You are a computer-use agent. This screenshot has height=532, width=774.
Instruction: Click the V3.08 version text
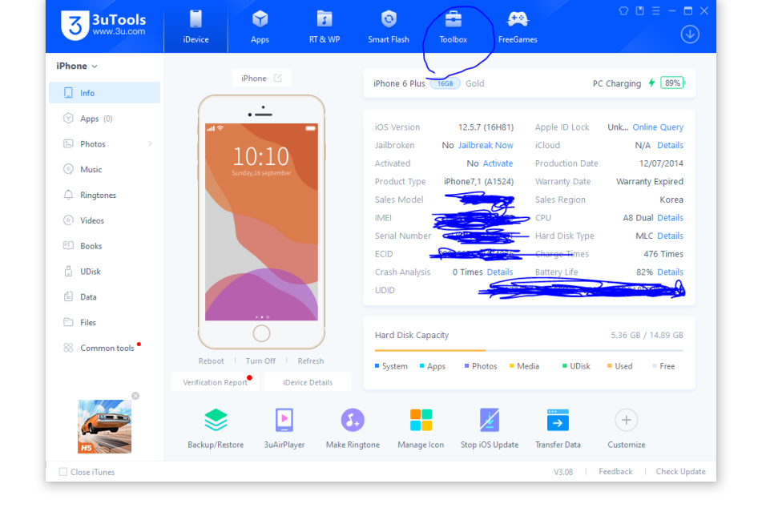(563, 472)
